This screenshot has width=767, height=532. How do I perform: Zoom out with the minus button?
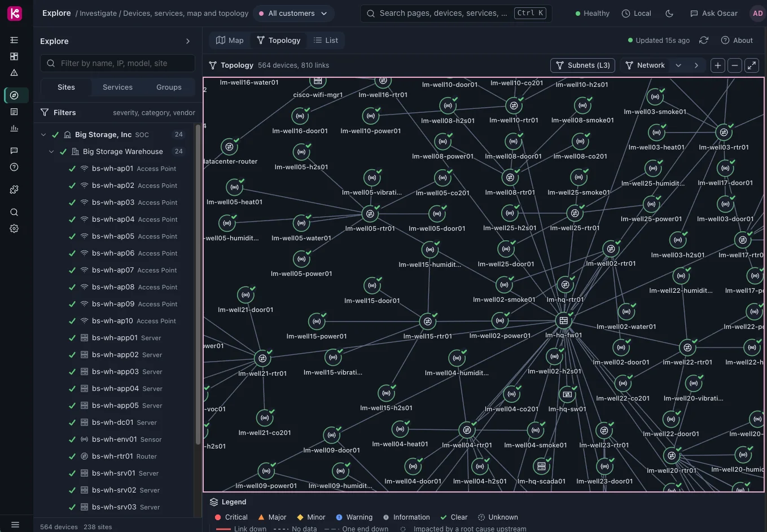(x=734, y=65)
